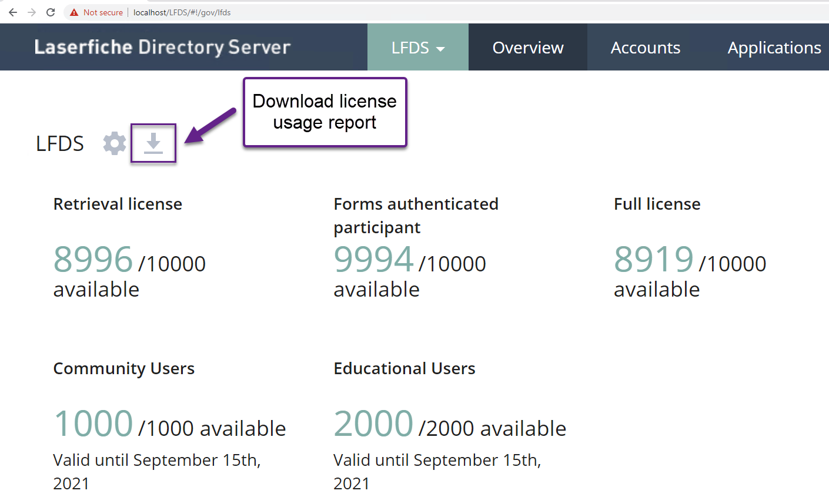Click the 1000 Community Users count
829x504 pixels.
tap(93, 424)
